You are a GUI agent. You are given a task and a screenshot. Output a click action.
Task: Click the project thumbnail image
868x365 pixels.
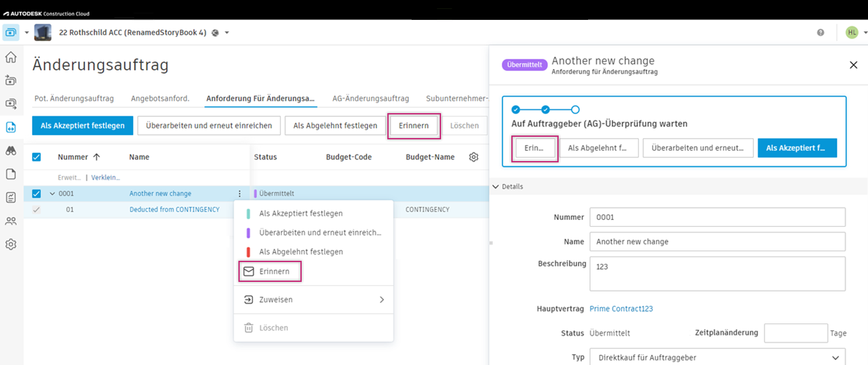[43, 32]
